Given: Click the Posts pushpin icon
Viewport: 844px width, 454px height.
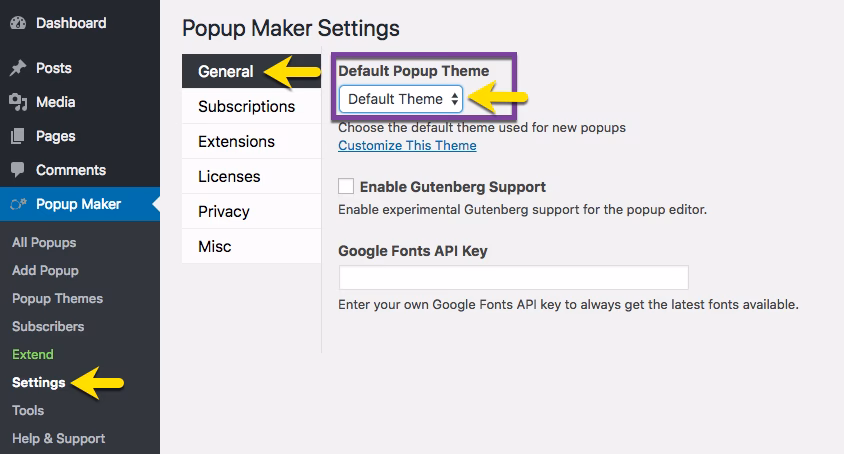Looking at the screenshot, I should (x=18, y=68).
